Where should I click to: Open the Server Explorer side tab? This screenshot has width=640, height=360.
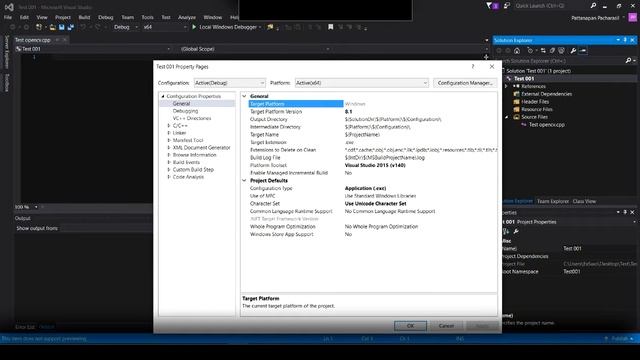(7, 51)
